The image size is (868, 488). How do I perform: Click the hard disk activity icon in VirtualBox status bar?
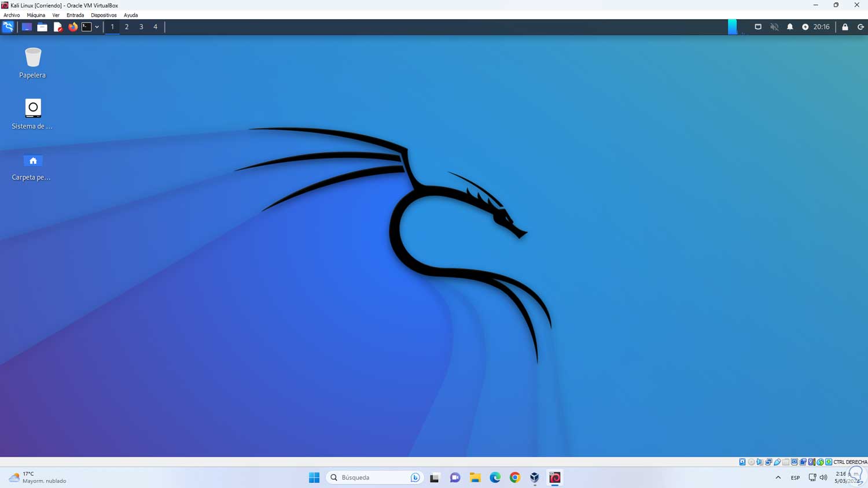click(742, 462)
